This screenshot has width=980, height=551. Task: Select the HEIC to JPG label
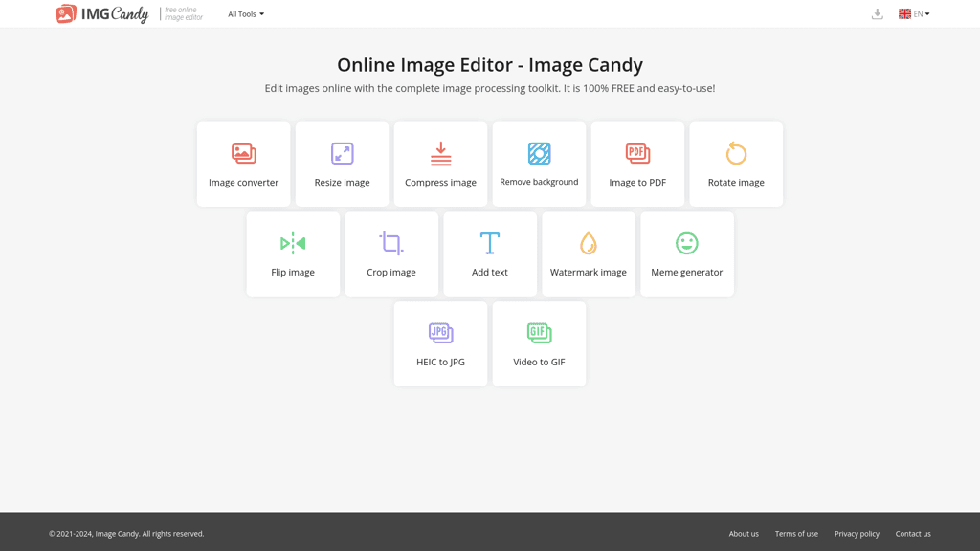coord(440,363)
